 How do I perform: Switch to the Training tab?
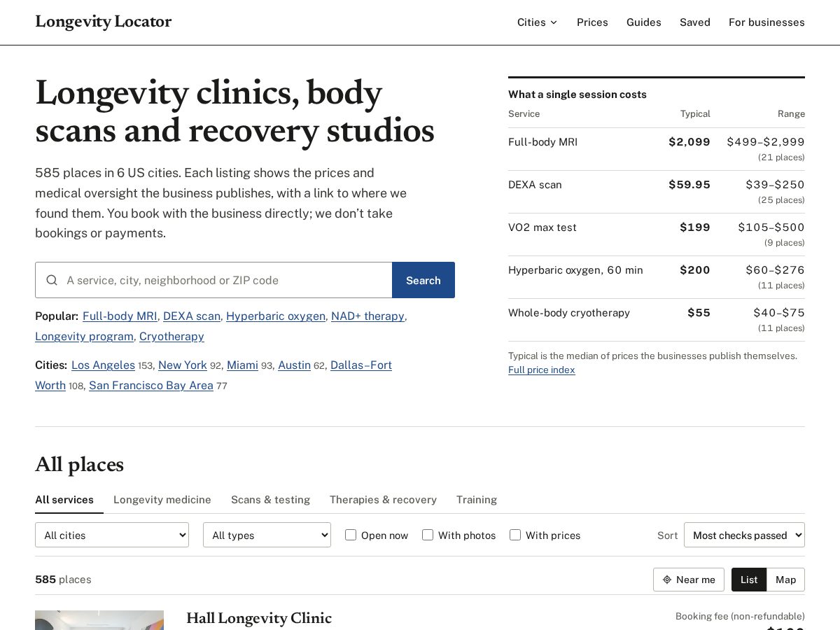point(477,500)
